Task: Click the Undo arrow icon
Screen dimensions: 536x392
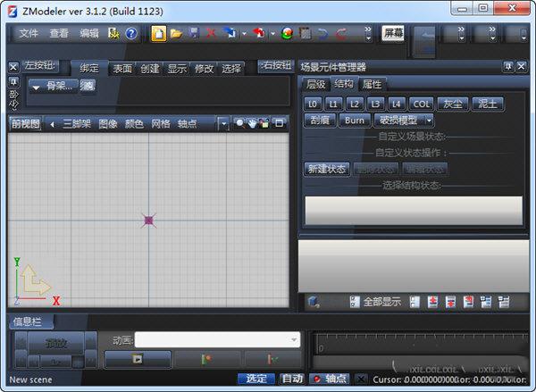Action: tap(323, 33)
